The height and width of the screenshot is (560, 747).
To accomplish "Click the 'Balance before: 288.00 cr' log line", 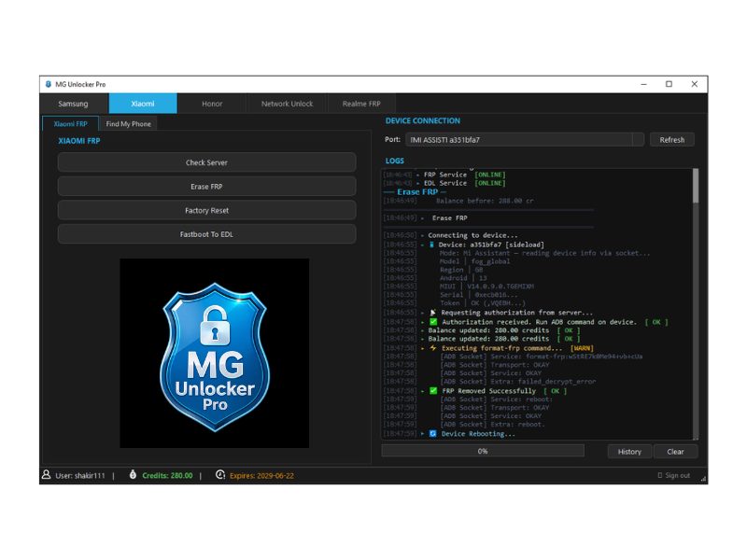I will 485,201.
